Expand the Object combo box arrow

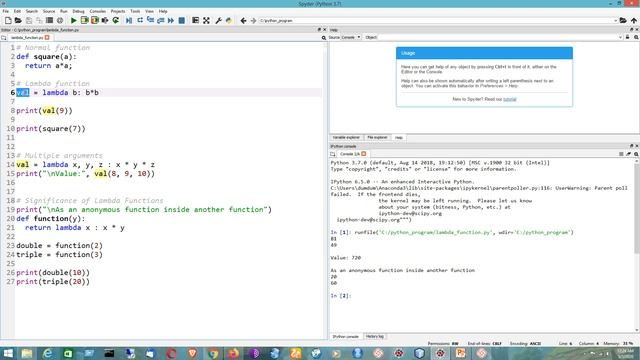click(x=620, y=37)
